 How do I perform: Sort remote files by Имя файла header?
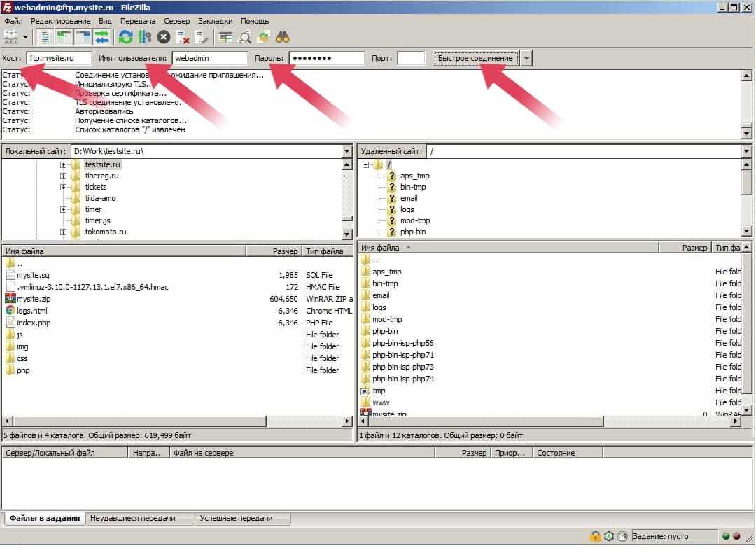coord(508,248)
